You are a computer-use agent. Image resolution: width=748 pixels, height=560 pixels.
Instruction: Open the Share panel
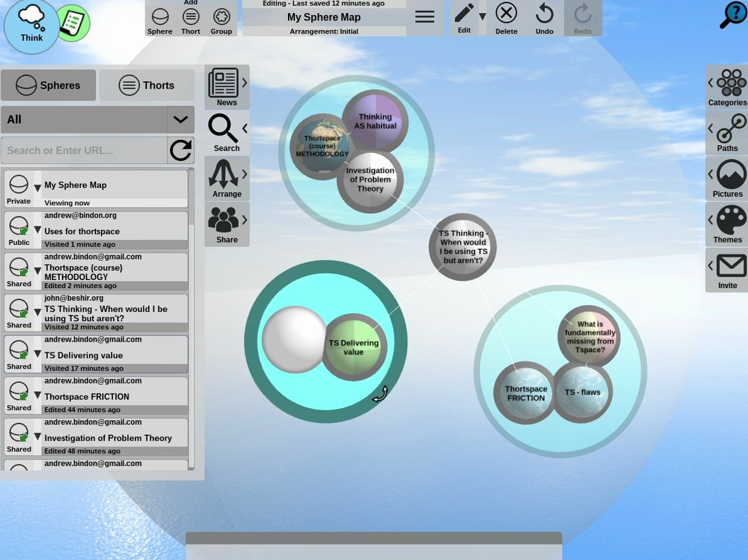pyautogui.click(x=227, y=224)
